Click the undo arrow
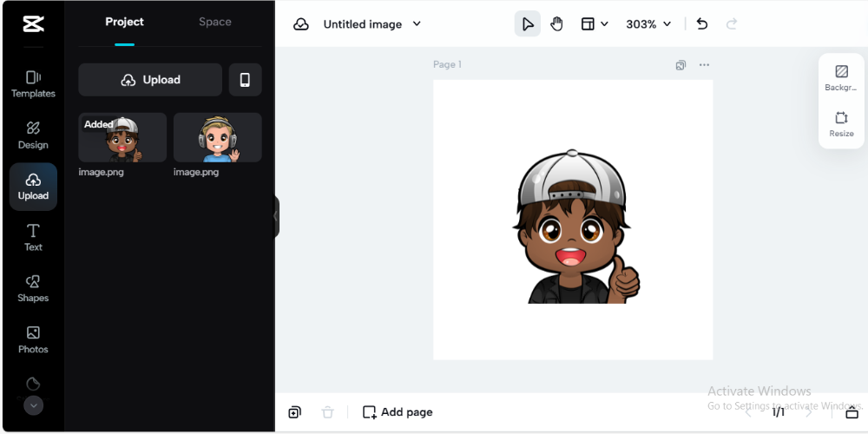This screenshot has height=434, width=868. tap(702, 24)
